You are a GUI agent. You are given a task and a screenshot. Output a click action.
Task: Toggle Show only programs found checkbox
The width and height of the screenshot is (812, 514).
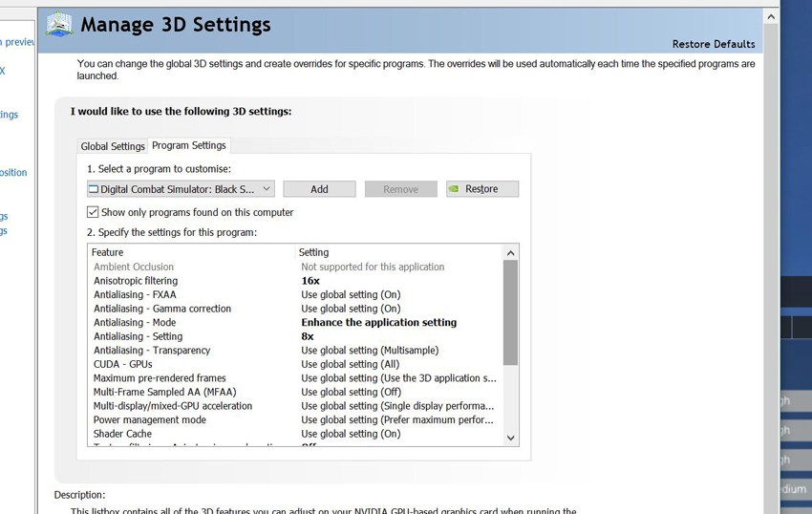click(93, 212)
